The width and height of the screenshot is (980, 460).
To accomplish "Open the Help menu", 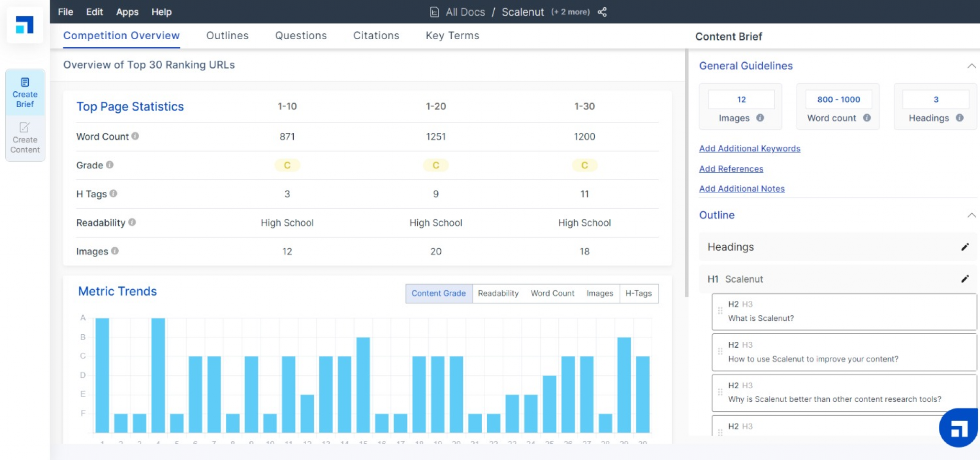I will (x=162, y=12).
